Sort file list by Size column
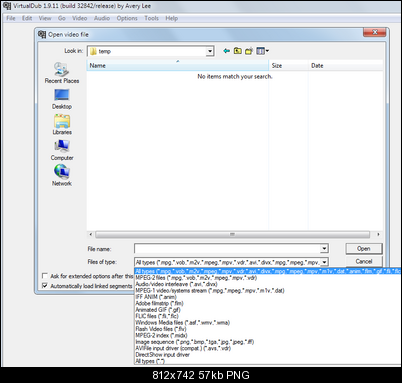402x383 pixels. 289,65
